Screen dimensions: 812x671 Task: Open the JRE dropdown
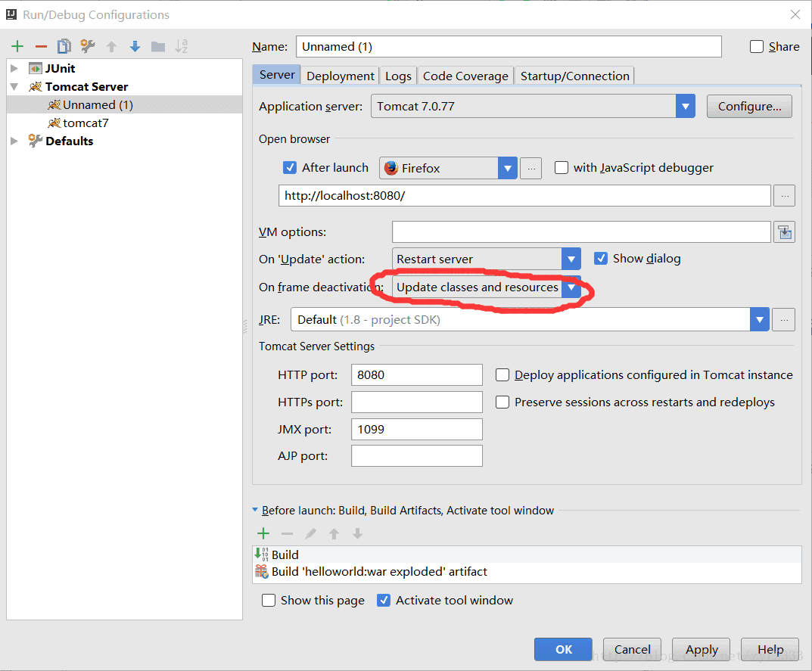[x=759, y=320]
